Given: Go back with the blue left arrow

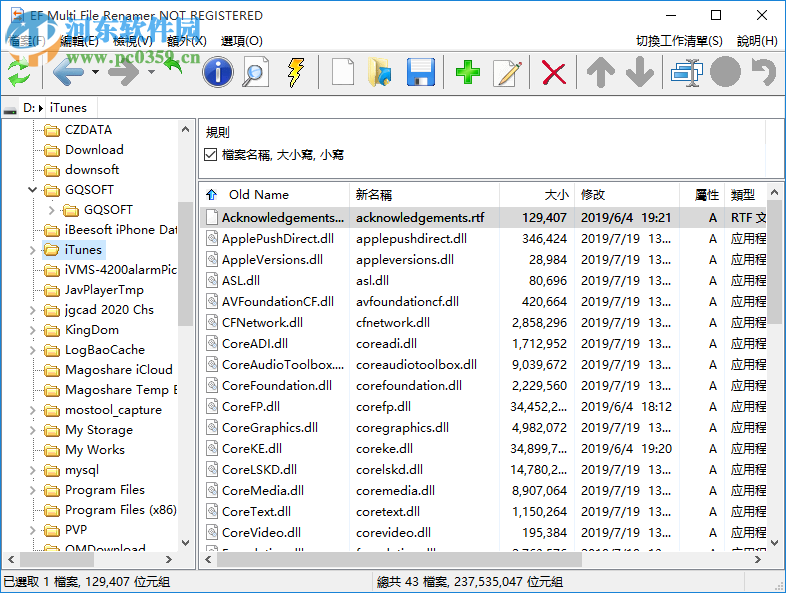Looking at the screenshot, I should click(x=67, y=73).
